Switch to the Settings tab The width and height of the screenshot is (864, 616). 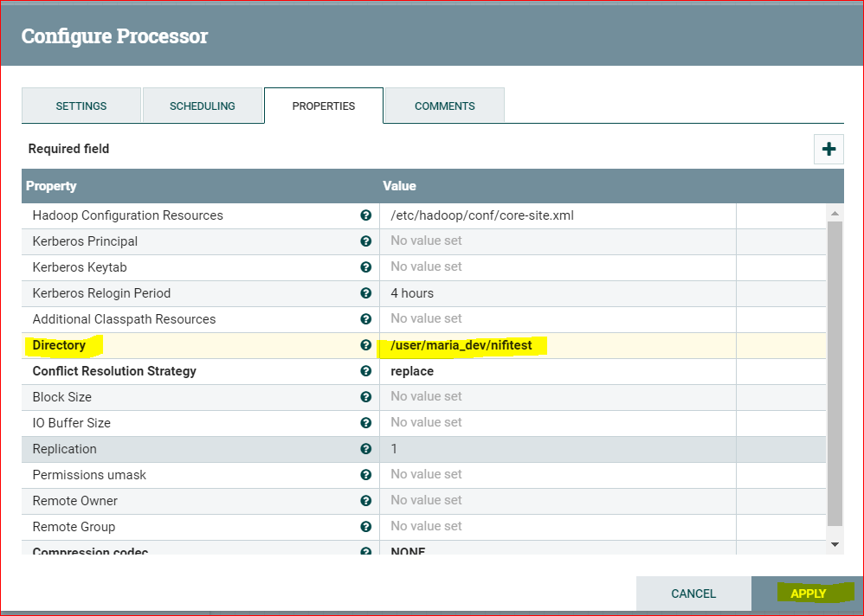(81, 106)
